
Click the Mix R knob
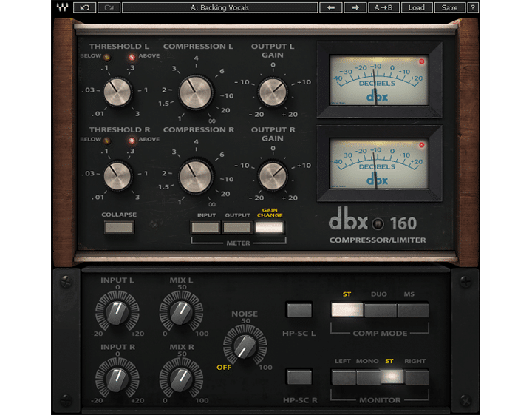pos(182,379)
